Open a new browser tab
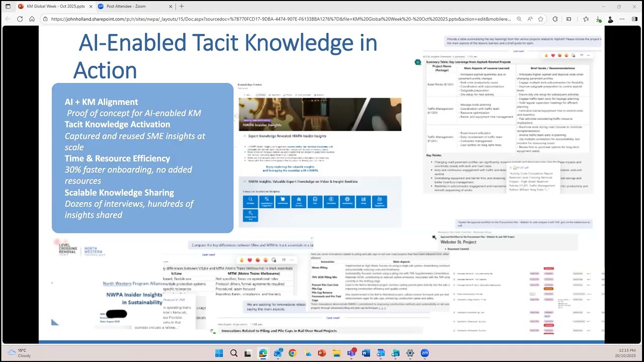644x362 pixels. pos(182,7)
